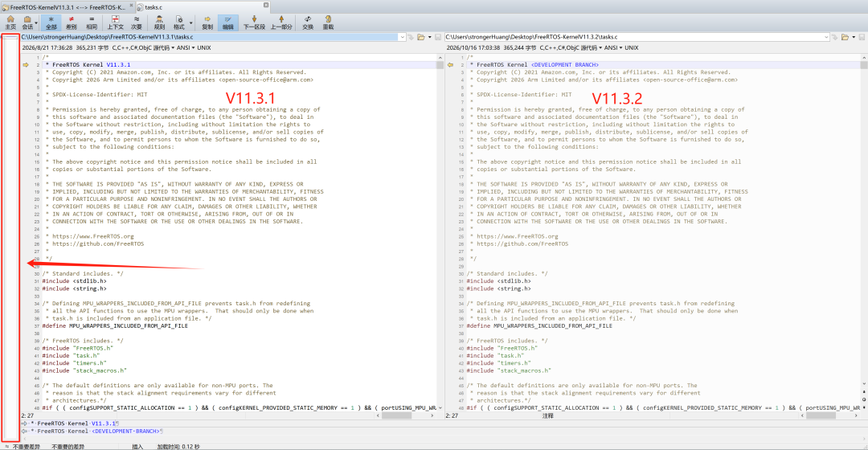
Task: Click left pane vertical scrollbar up arrow
Action: pyautogui.click(x=440, y=58)
